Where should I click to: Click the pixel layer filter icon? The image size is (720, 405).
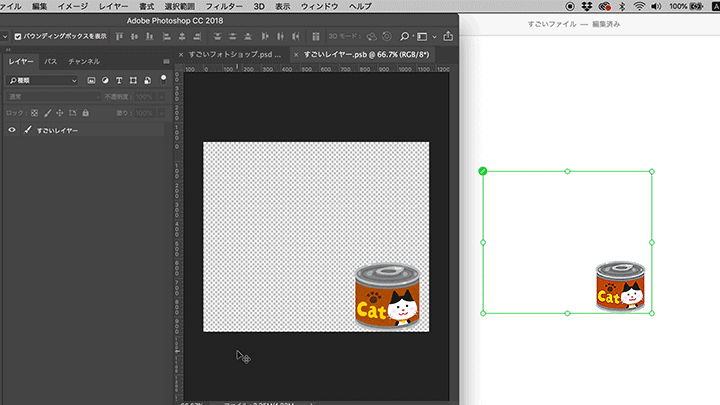tap(91, 80)
